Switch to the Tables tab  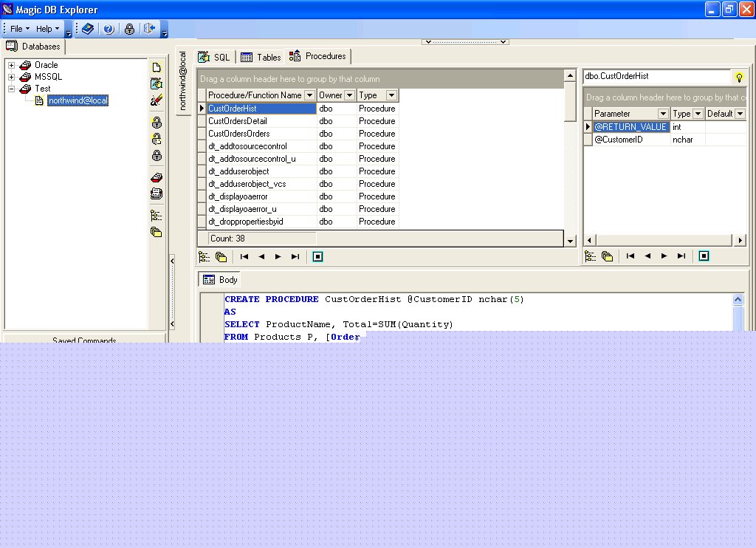coord(261,58)
